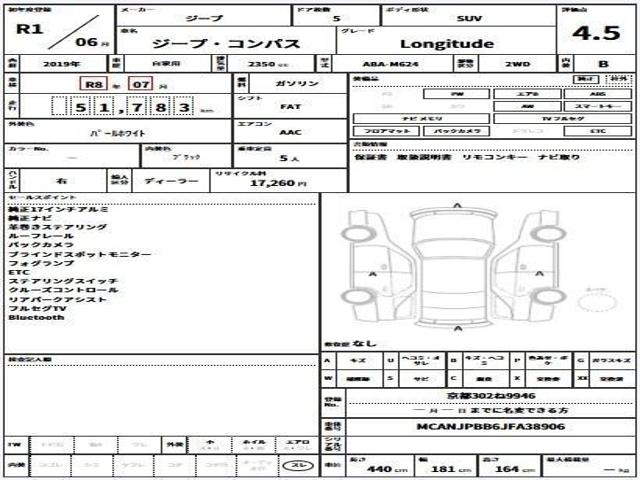Click the import category ディーラー
Viewport: 640px width, 480px height.
(171, 181)
